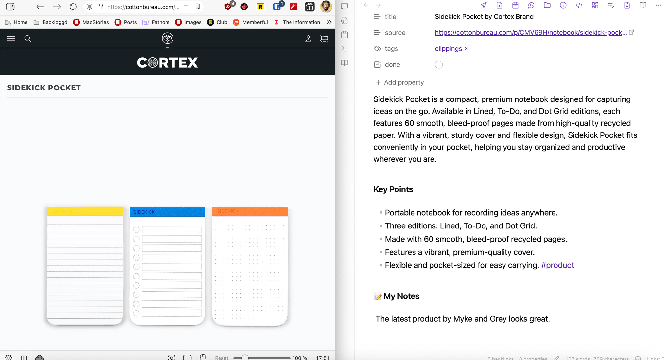Image resolution: width=670 pixels, height=360 pixels.
Task: Navigate forward in the note pane
Action: point(378,6)
